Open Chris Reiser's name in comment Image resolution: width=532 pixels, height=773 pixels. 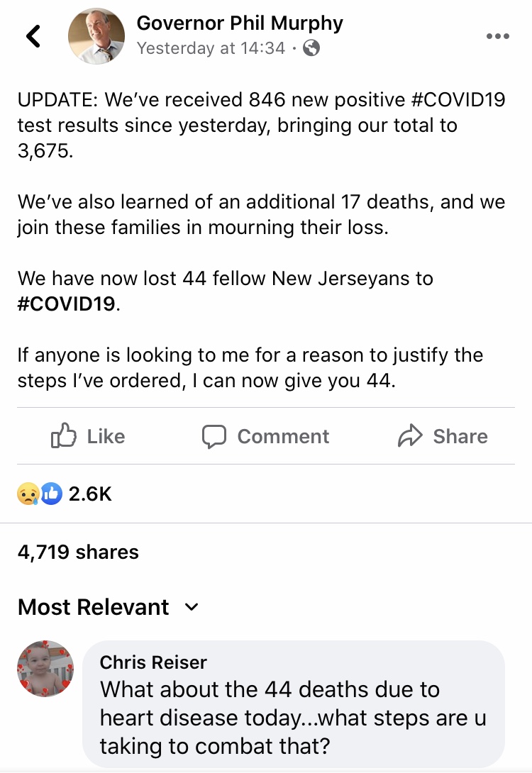(x=153, y=662)
